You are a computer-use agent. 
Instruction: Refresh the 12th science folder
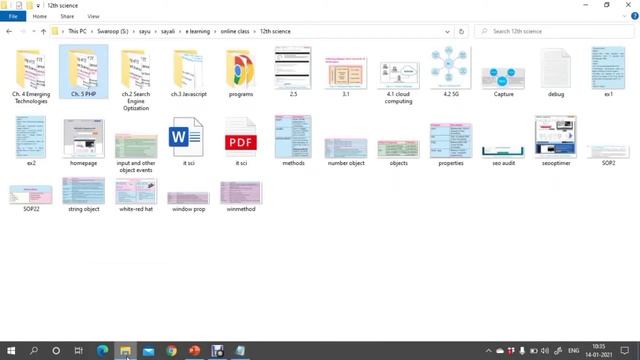461,31
